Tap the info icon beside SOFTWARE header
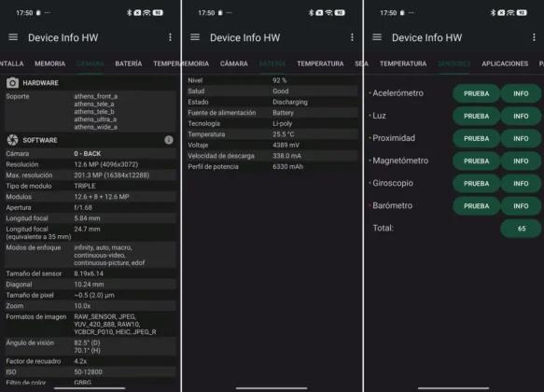The height and width of the screenshot is (392, 544). [x=169, y=140]
